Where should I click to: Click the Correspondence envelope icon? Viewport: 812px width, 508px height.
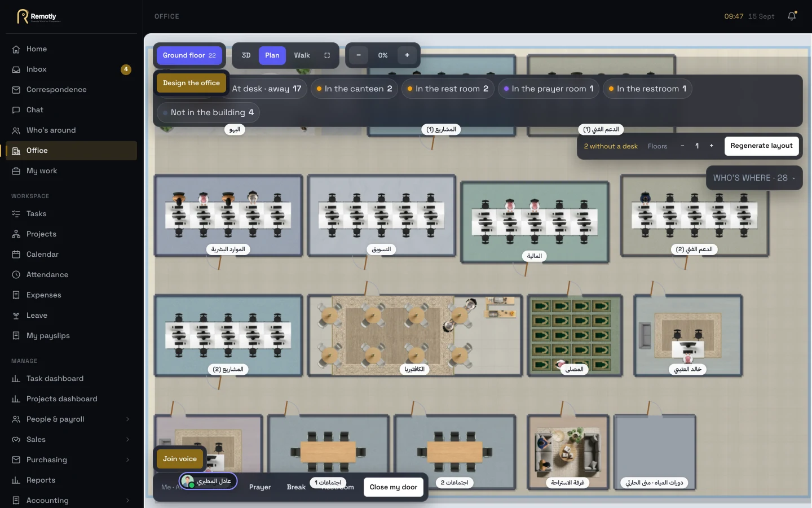tap(16, 90)
